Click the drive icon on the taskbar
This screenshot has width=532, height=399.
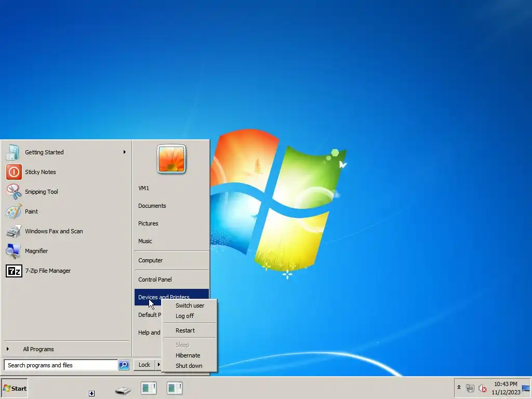[x=123, y=390]
